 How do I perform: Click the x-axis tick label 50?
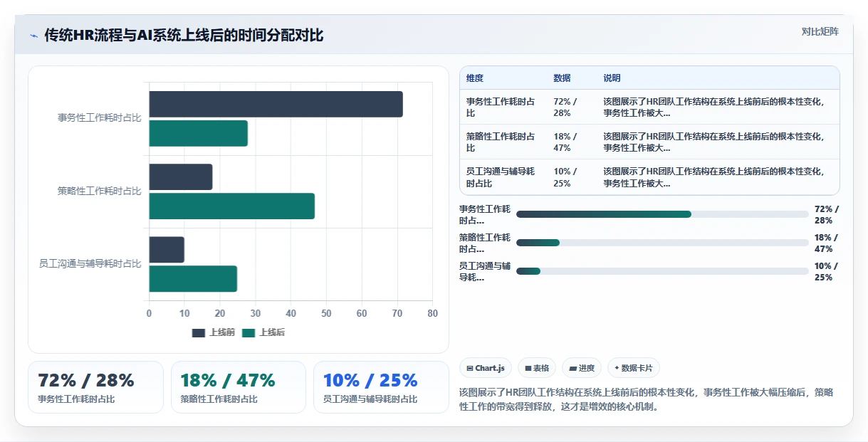(x=326, y=313)
